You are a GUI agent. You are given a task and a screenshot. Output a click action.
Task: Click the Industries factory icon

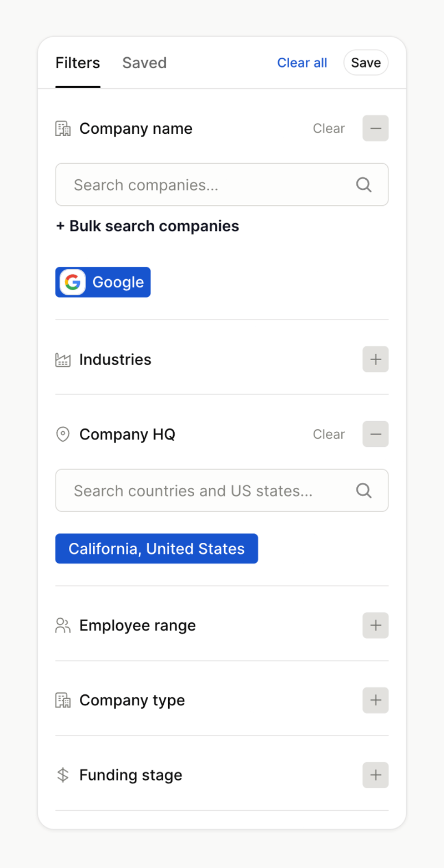tap(63, 359)
